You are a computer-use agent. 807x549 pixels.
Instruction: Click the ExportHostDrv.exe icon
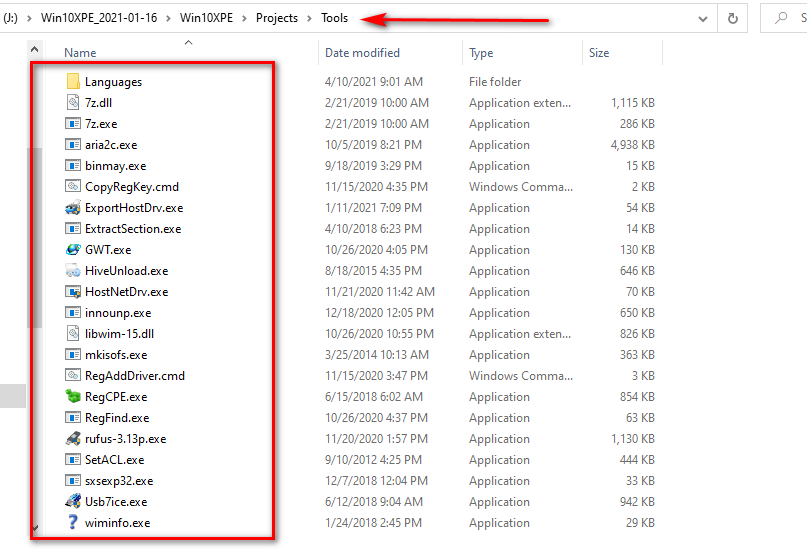(x=73, y=207)
